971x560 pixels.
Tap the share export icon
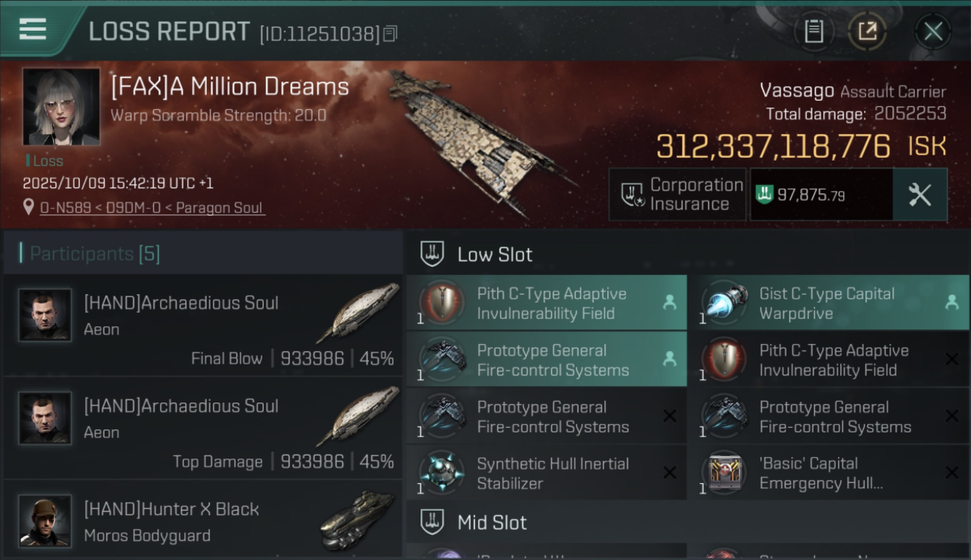[867, 31]
